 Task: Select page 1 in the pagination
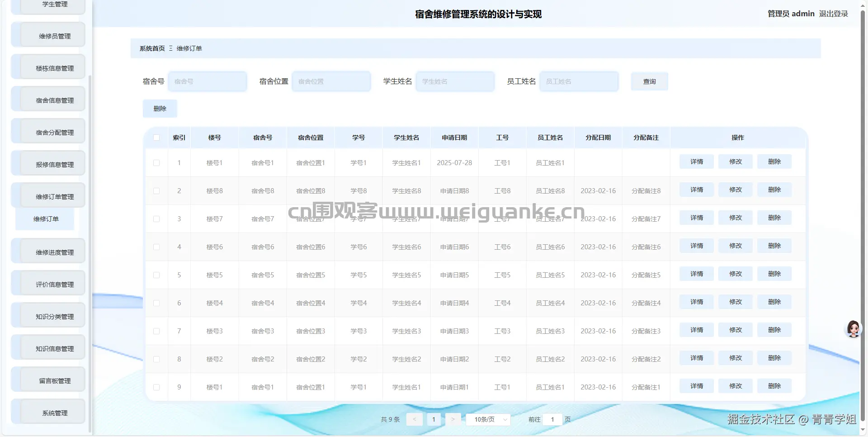pyautogui.click(x=434, y=419)
